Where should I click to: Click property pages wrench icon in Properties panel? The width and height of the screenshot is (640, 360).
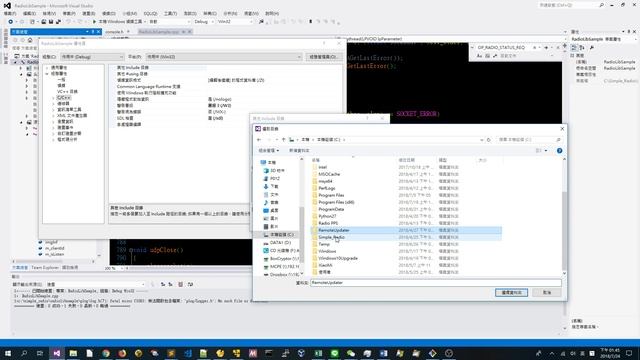point(592,48)
